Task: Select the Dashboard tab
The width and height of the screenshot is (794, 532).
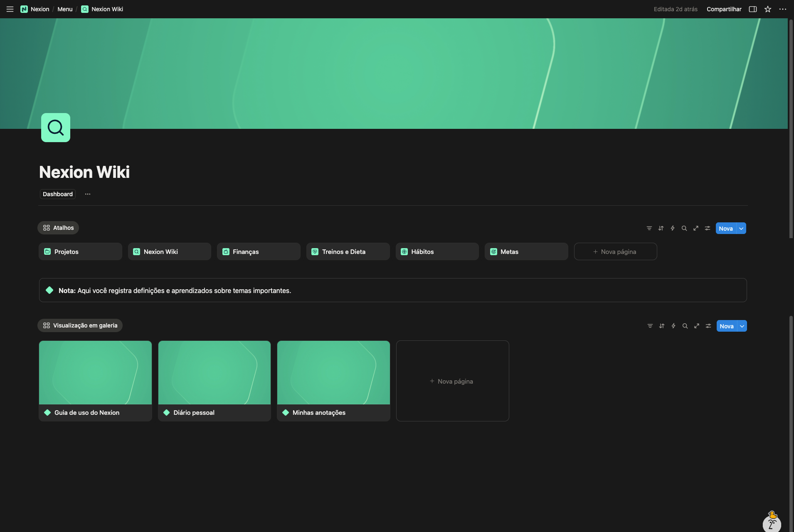Action: pos(58,194)
